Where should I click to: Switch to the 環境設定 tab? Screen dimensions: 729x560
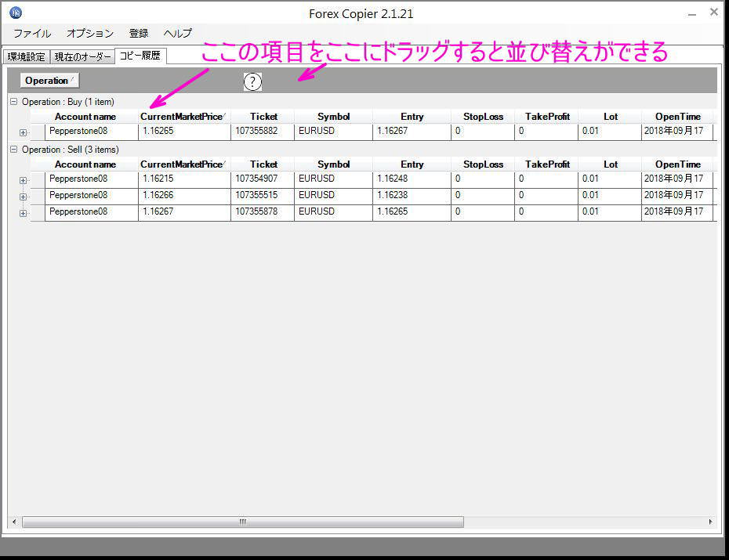[x=27, y=56]
